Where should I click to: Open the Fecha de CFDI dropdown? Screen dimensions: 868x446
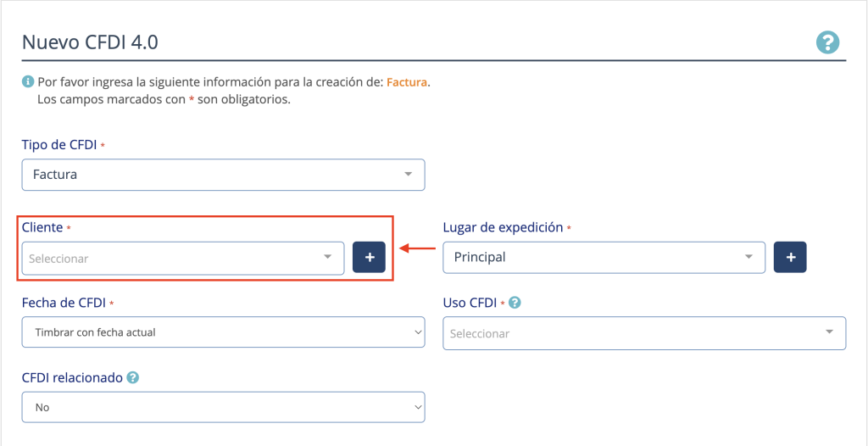click(x=223, y=332)
